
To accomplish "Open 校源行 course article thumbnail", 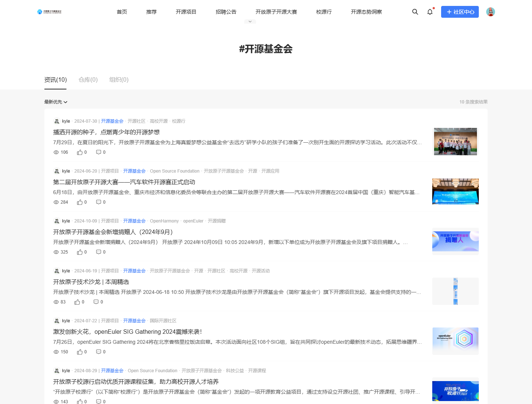I will (x=456, y=391).
